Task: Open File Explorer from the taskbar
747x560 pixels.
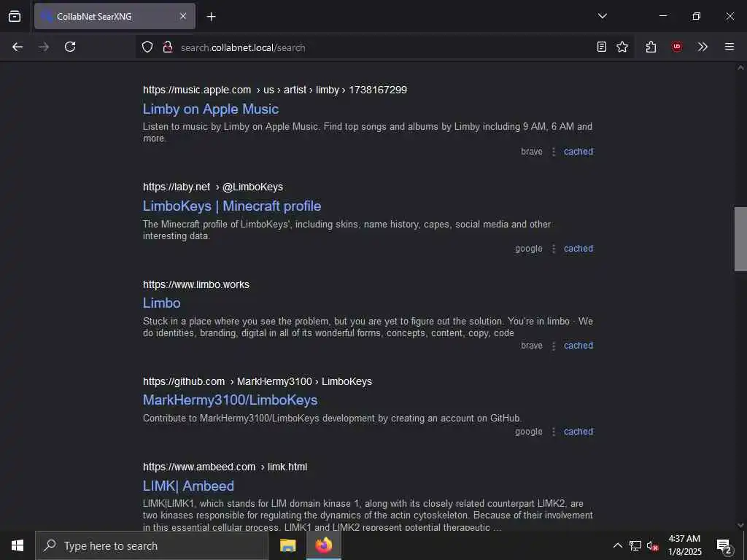Action: click(287, 545)
